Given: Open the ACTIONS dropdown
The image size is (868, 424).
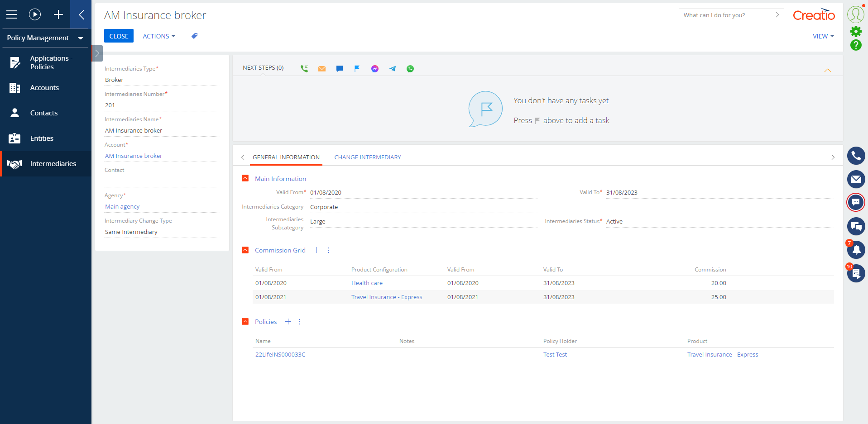Looking at the screenshot, I should click(158, 36).
